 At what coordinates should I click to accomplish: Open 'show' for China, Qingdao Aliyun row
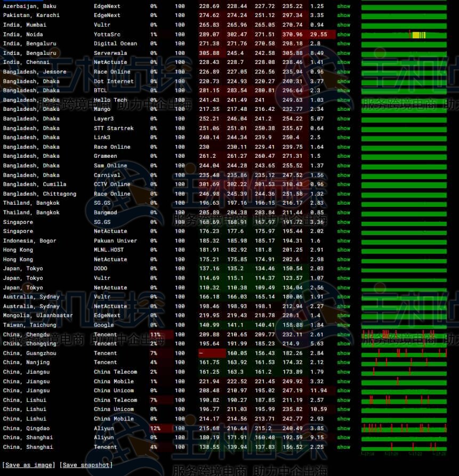[343, 429]
